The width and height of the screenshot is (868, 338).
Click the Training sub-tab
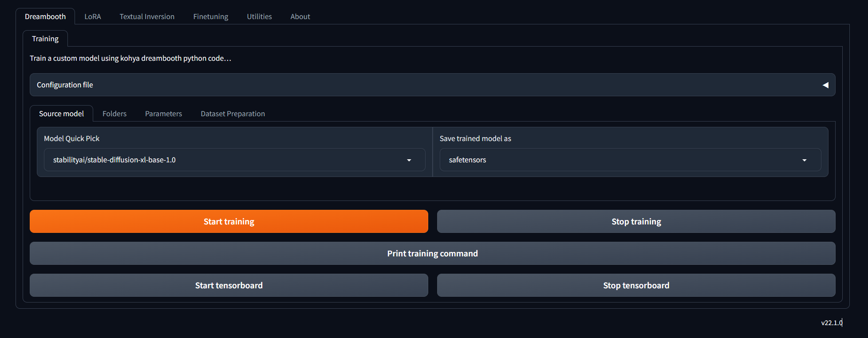(x=45, y=39)
